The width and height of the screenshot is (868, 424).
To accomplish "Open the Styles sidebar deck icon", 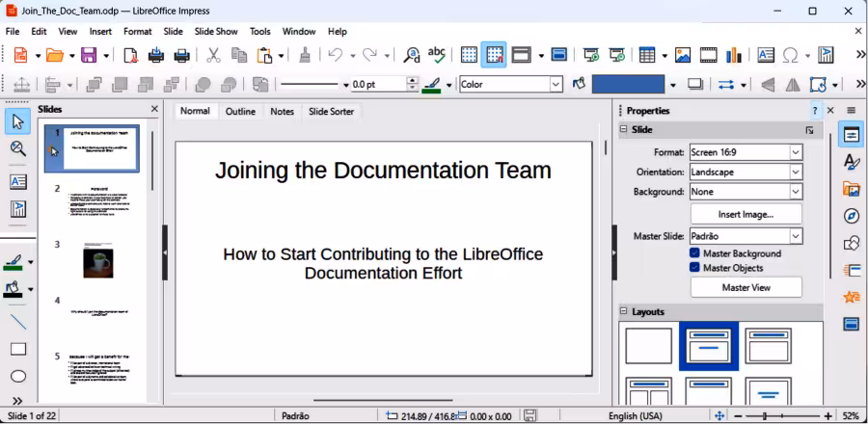I will pyautogui.click(x=851, y=162).
